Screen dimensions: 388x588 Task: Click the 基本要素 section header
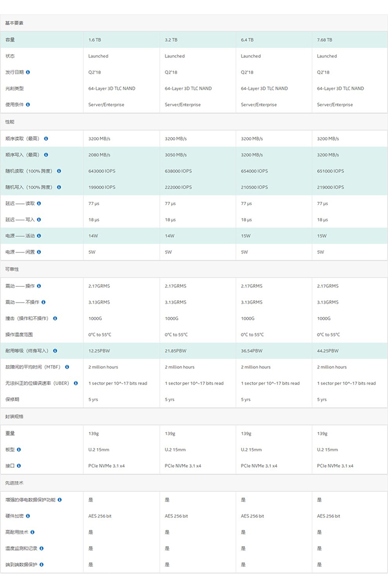[194, 23]
